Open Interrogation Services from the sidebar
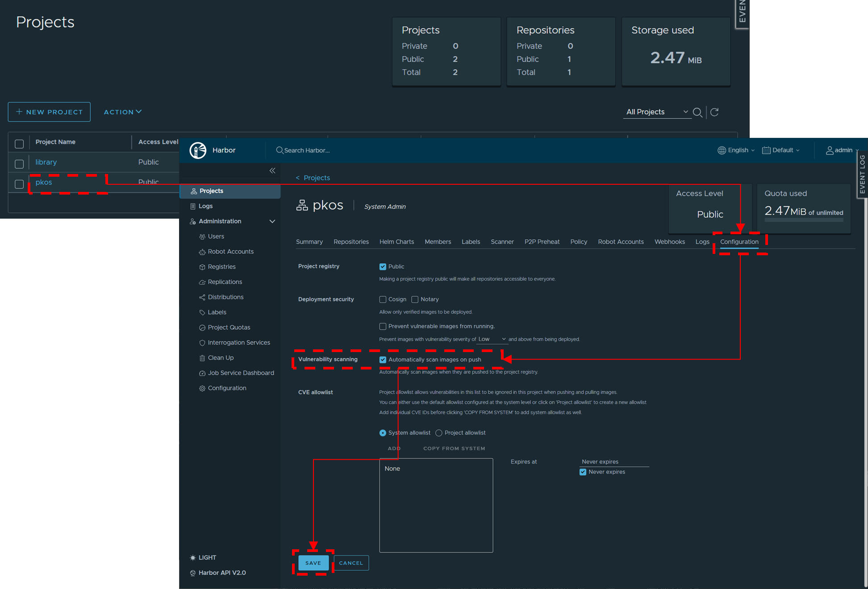The width and height of the screenshot is (868, 589). pos(238,343)
